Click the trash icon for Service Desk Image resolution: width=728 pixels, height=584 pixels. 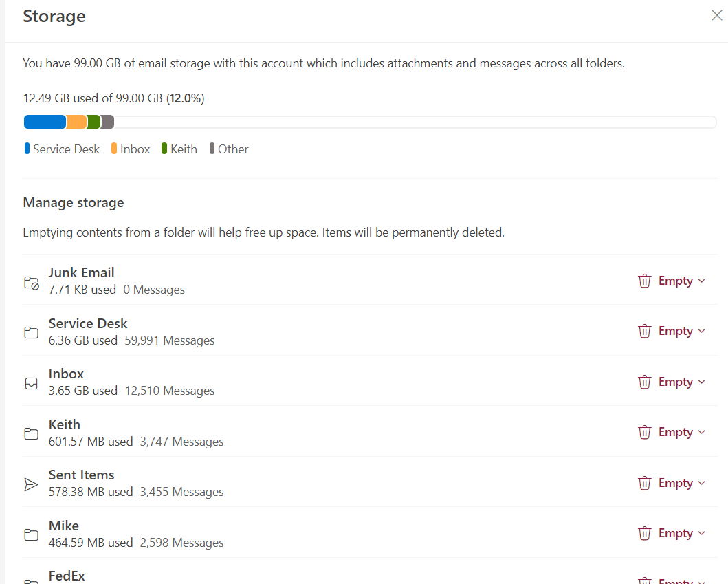(644, 331)
